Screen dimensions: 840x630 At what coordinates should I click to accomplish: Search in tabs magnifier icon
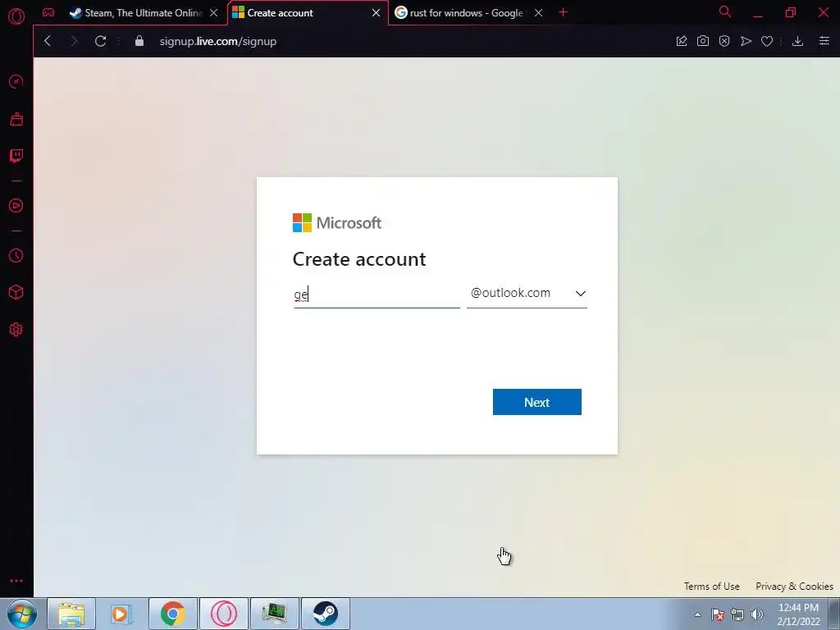[x=725, y=11]
